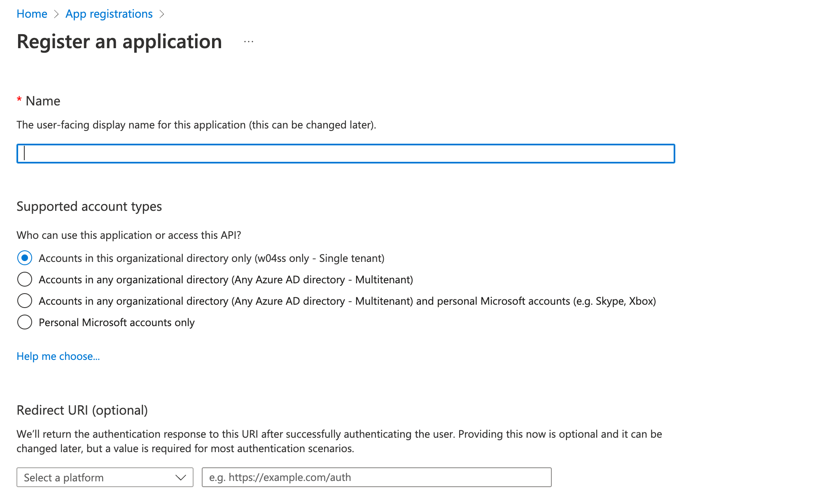Click the Redirect URI (optional) heading
Image resolution: width=826 pixels, height=504 pixels.
click(x=82, y=410)
